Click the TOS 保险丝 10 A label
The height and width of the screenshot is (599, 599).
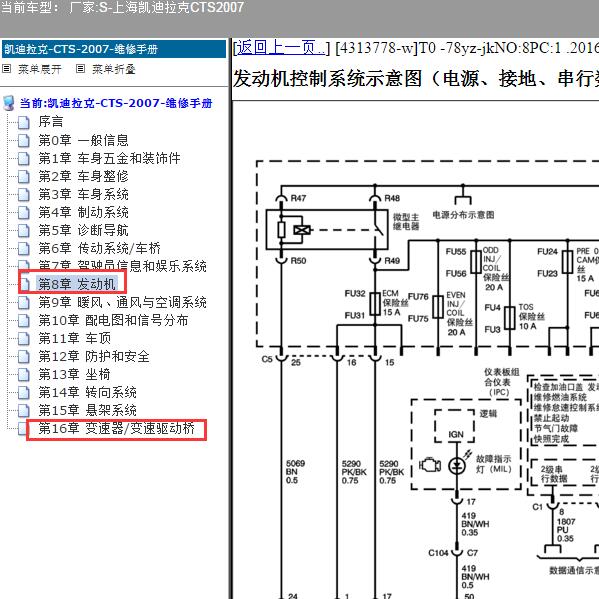531,317
